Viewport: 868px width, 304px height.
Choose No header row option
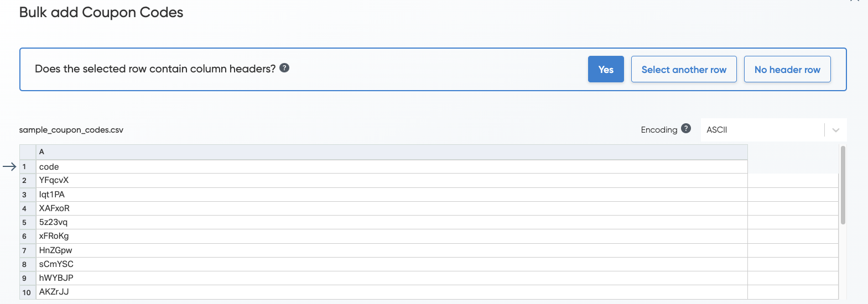pyautogui.click(x=787, y=69)
